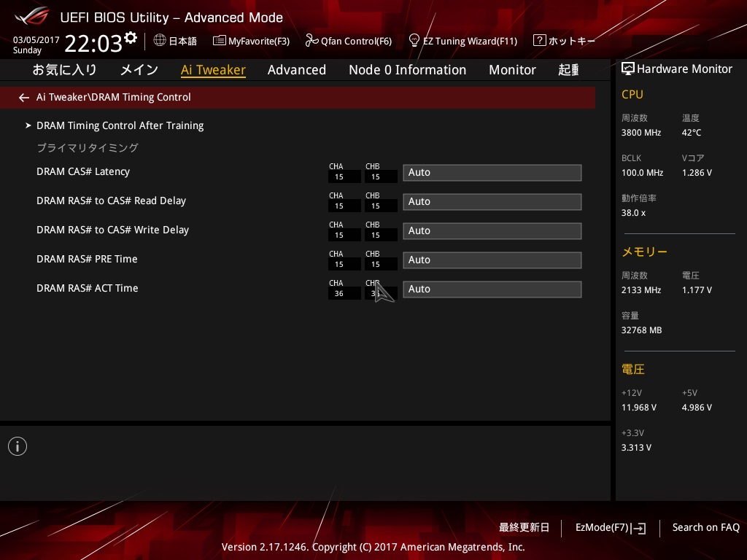747x560 pixels.
Task: Click the Hardware Monitor title
Action: 684,69
